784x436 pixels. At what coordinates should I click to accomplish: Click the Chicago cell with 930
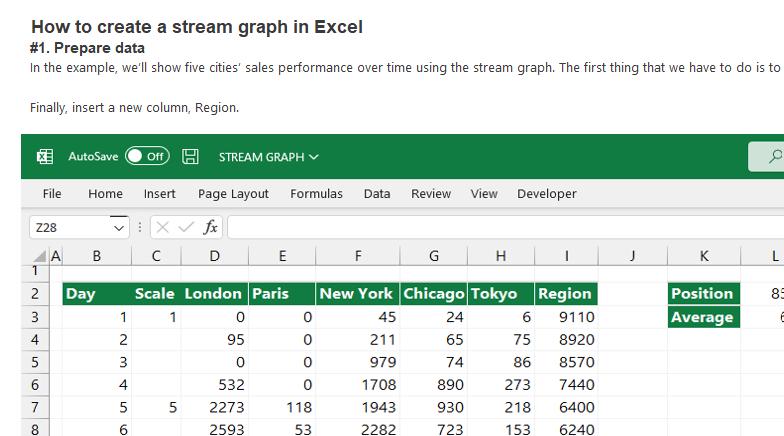(x=434, y=407)
